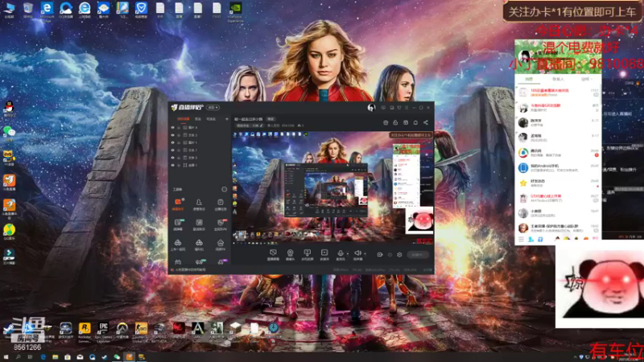Open the 空间 dropdown tab in QQ
This screenshot has width=644, height=362.
coord(586,79)
